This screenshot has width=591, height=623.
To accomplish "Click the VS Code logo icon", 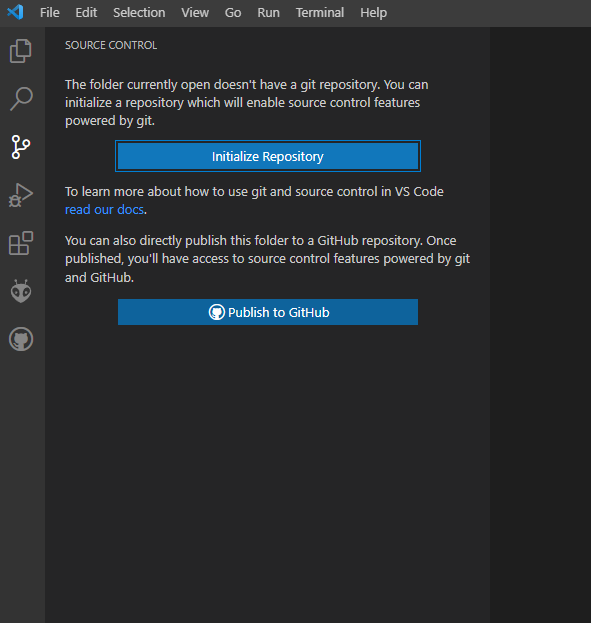I will [15, 12].
